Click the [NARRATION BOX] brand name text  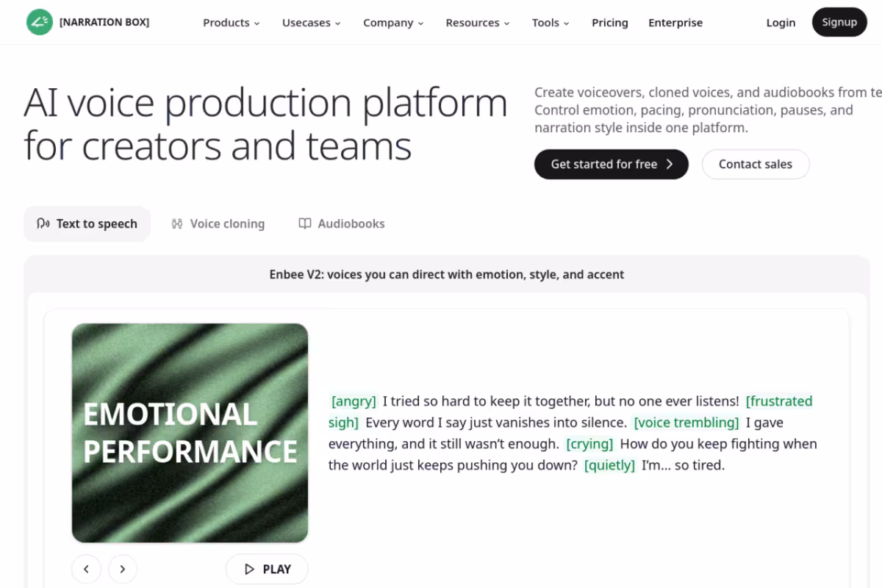tap(104, 22)
